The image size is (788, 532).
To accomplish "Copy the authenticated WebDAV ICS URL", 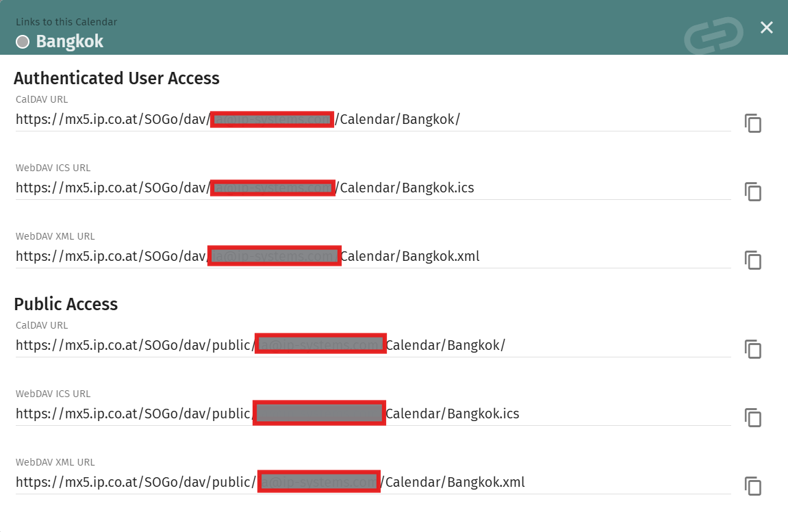I will (x=753, y=192).
